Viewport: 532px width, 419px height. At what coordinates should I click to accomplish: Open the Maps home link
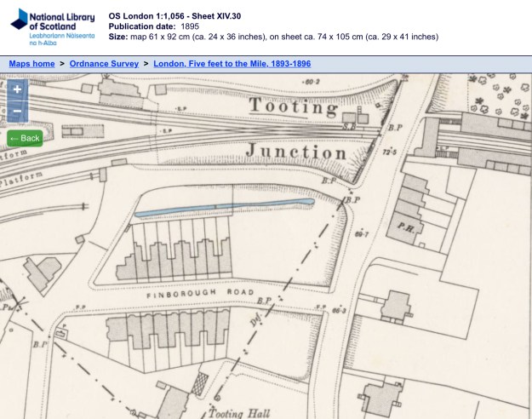(x=31, y=64)
